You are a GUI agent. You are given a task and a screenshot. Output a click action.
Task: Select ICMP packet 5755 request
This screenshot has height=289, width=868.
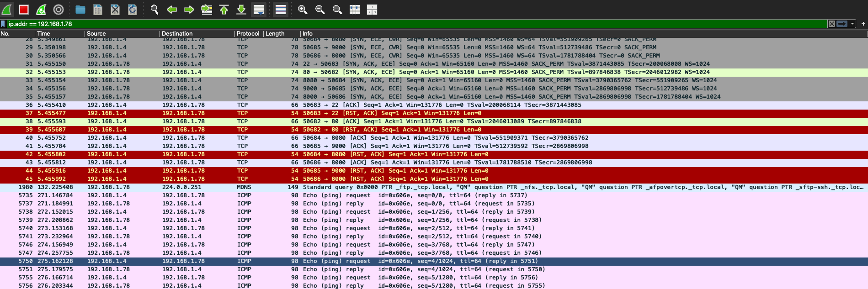(434, 278)
